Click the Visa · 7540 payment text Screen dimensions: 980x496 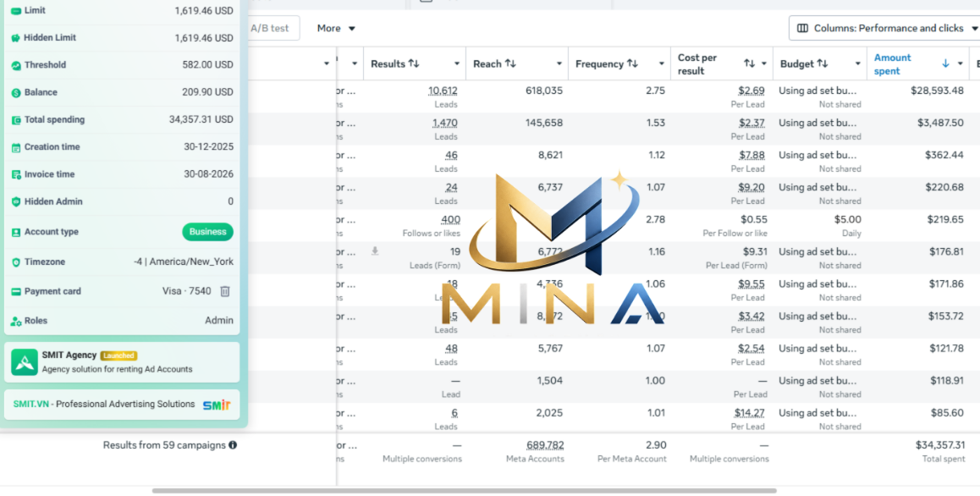(187, 291)
